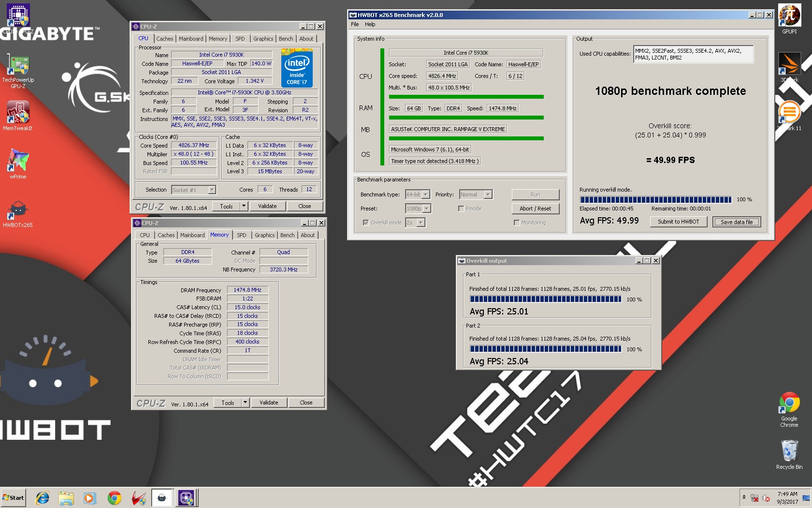Switch to Mainboard tab in top CPU-Z
Screen dimensions: 812x508
point(191,39)
